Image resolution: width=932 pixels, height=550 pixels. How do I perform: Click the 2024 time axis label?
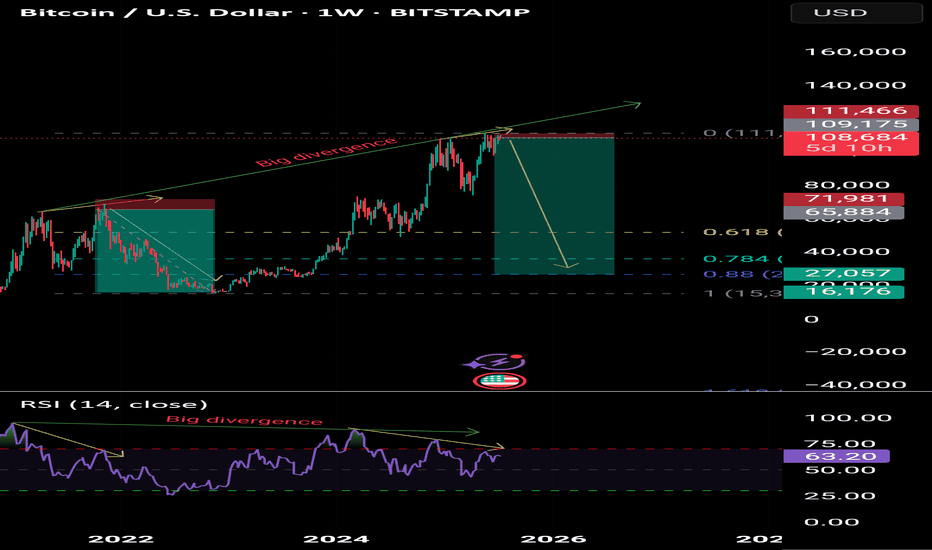pos(336,539)
